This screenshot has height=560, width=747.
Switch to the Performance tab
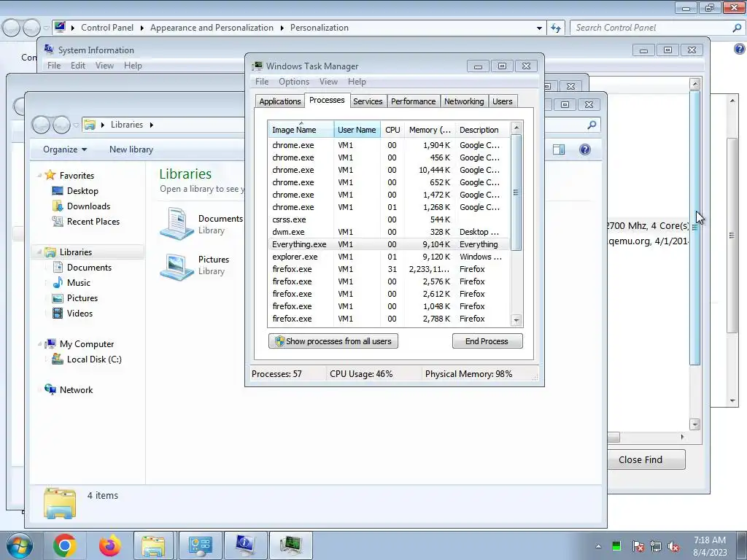(413, 101)
